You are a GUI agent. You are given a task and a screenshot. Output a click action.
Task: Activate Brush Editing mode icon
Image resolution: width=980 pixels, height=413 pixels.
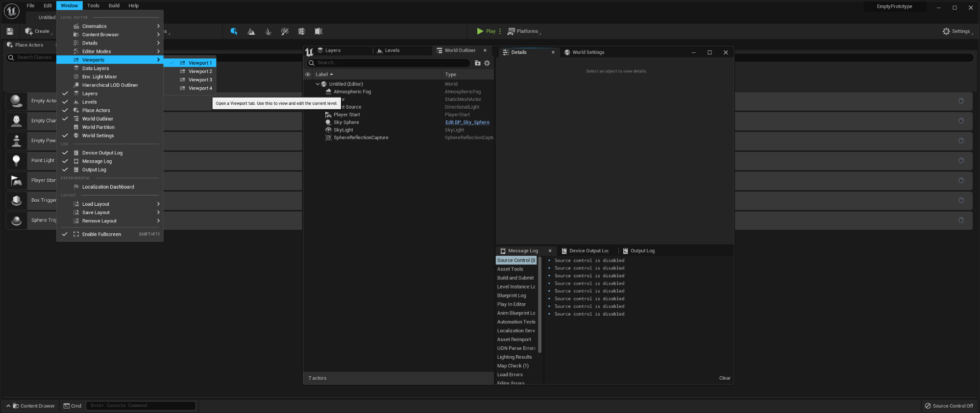pyautogui.click(x=318, y=31)
